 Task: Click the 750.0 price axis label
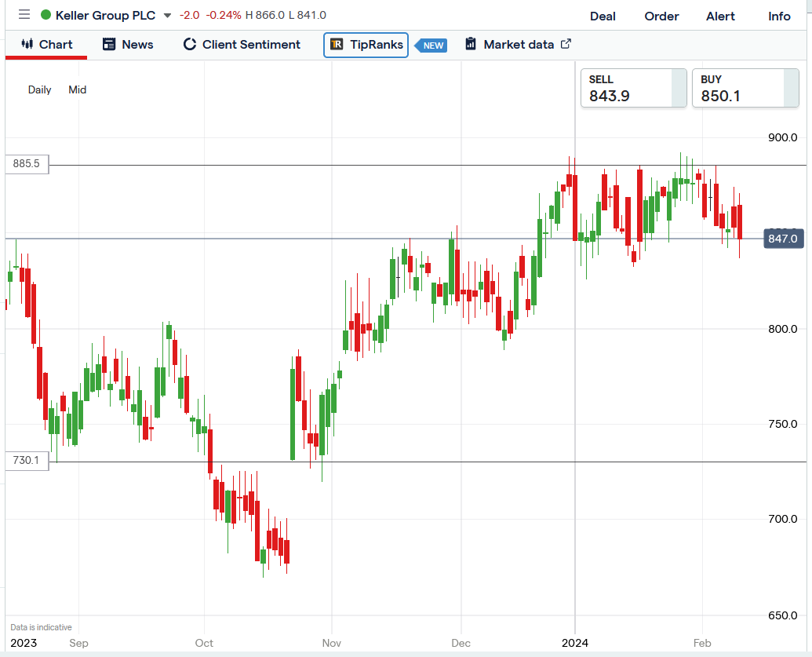click(x=782, y=424)
